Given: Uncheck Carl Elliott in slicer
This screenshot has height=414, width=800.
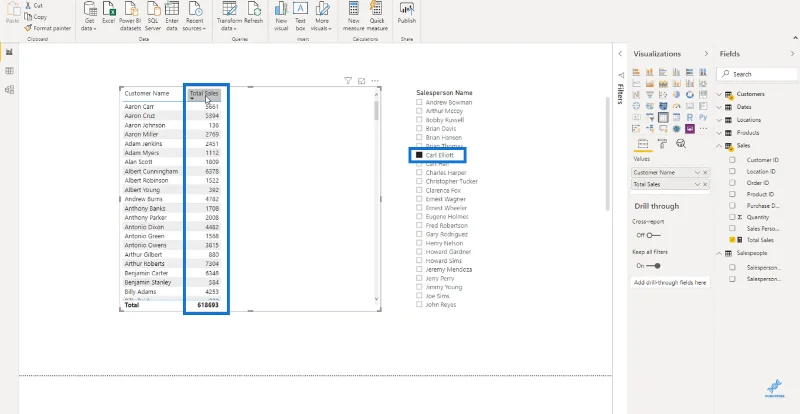Looking at the screenshot, I should coord(419,155).
